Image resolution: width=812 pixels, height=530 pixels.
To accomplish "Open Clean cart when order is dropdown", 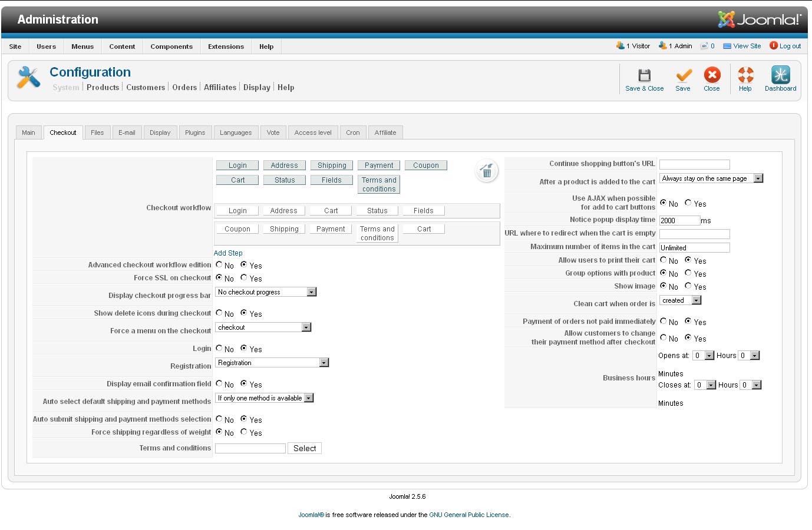I will [x=681, y=300].
